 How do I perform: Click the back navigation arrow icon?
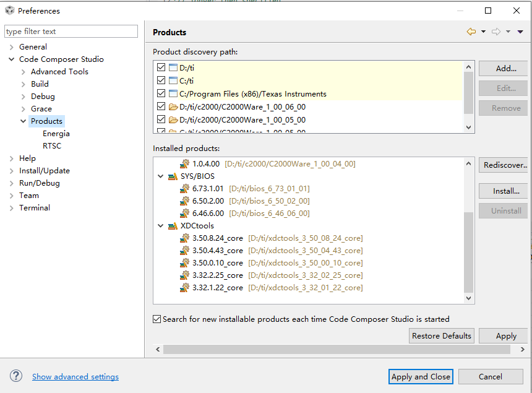pos(471,32)
